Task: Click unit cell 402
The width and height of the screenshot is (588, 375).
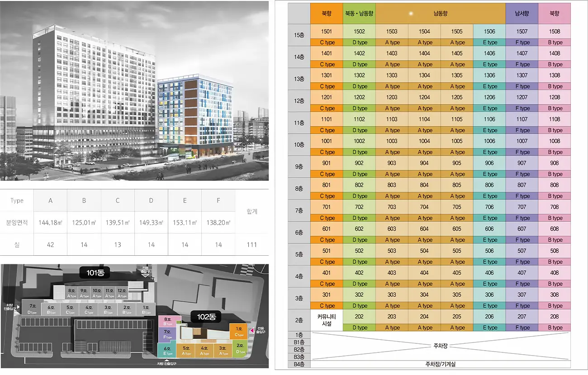Action: (359, 272)
